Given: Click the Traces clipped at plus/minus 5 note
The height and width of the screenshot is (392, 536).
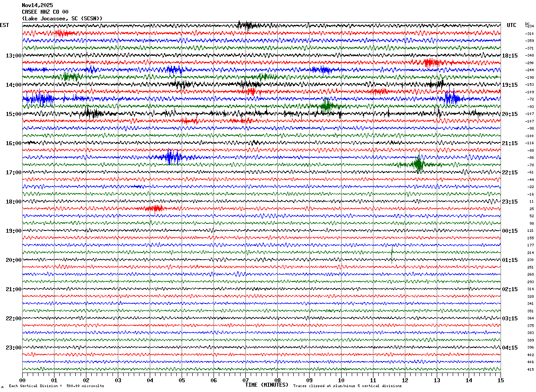Looking at the screenshot, I should 347,386.
